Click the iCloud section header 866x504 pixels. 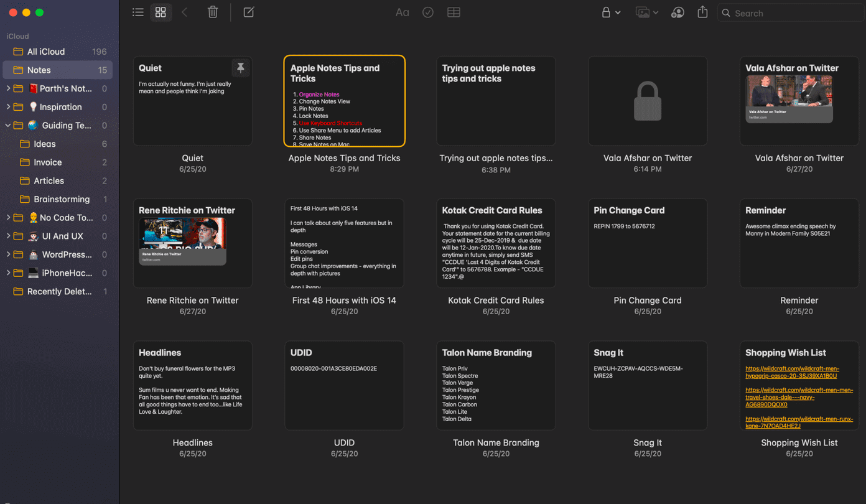click(17, 36)
